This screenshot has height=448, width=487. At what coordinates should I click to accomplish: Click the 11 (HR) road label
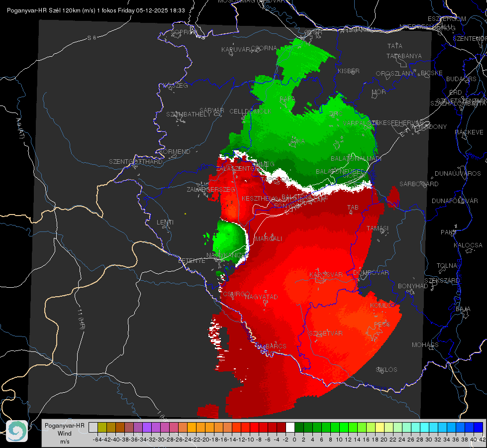click(x=82, y=319)
